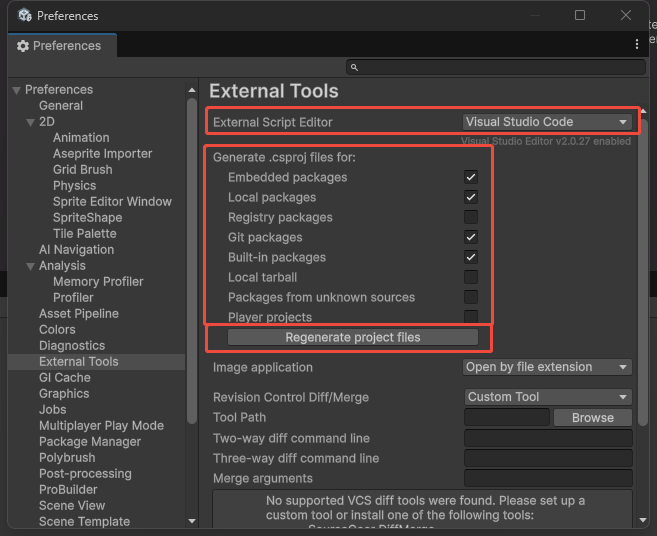Click Three-way diff command line field
The height and width of the screenshot is (536, 657).
pos(548,458)
